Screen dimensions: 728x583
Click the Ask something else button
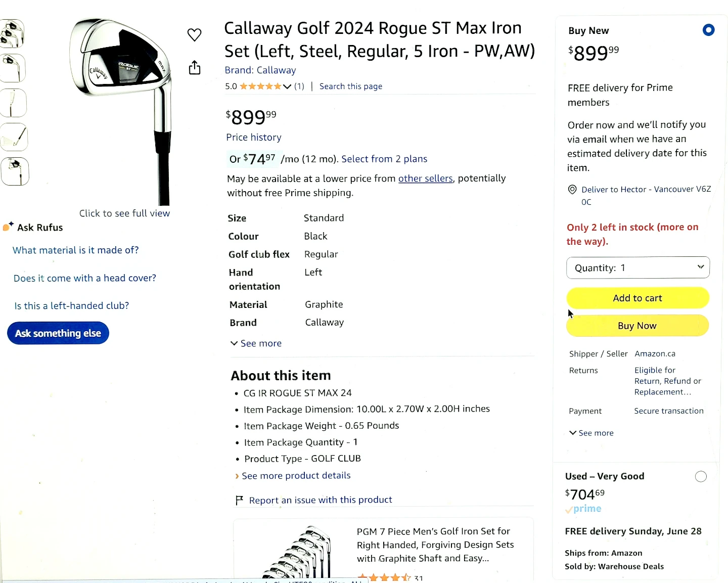58,333
